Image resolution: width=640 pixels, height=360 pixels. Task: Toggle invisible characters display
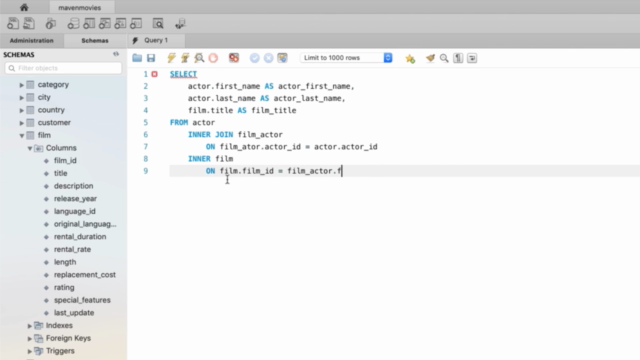458,58
